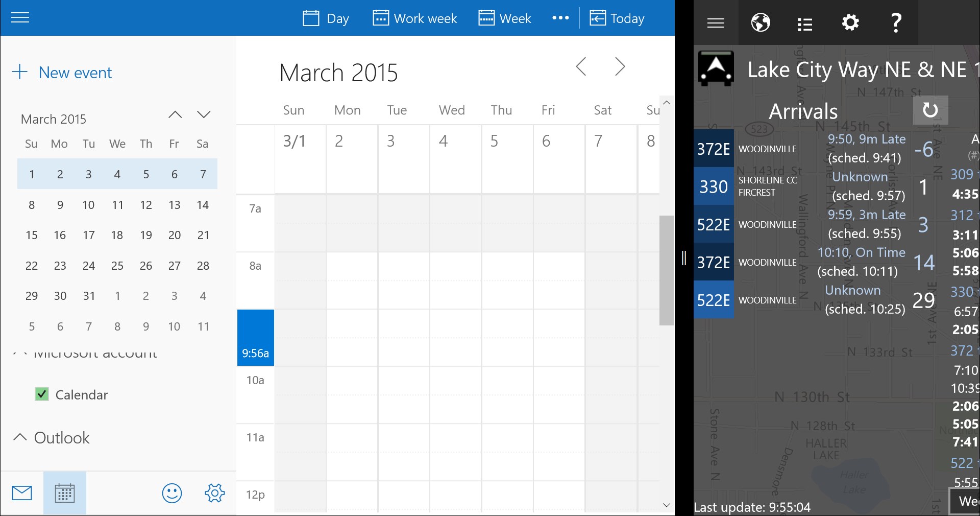Create a New event
The image size is (980, 516).
coord(62,72)
